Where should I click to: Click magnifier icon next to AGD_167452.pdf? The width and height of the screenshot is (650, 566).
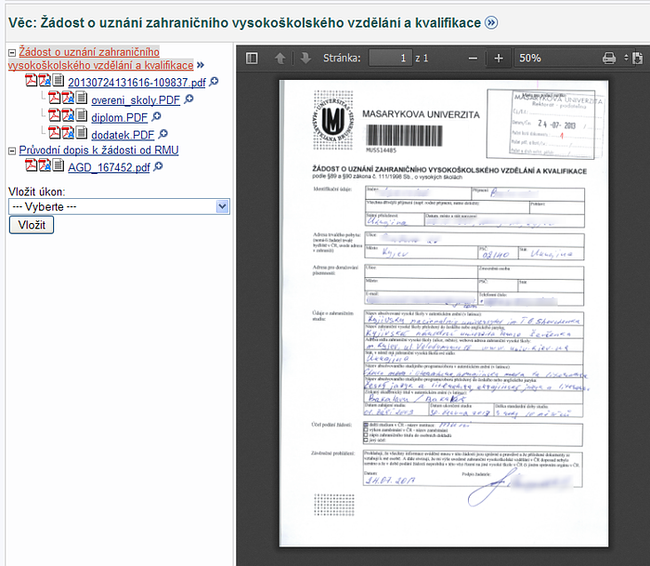coord(158,167)
